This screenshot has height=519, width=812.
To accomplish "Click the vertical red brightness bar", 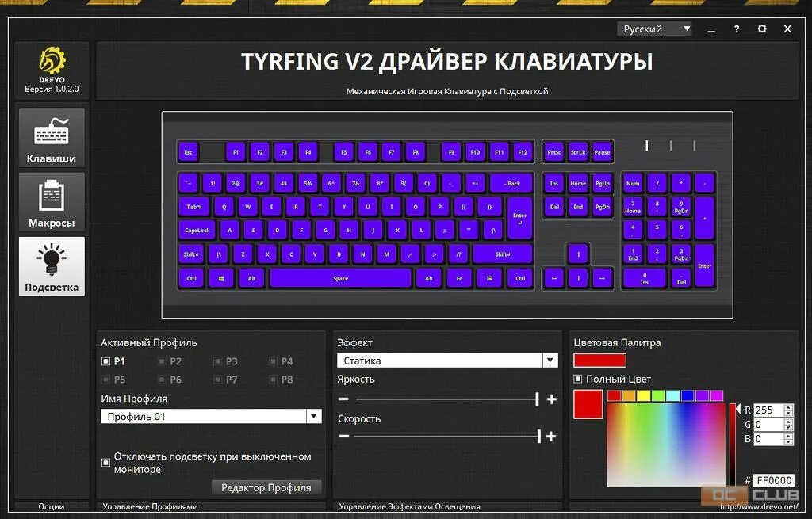I will [732, 445].
